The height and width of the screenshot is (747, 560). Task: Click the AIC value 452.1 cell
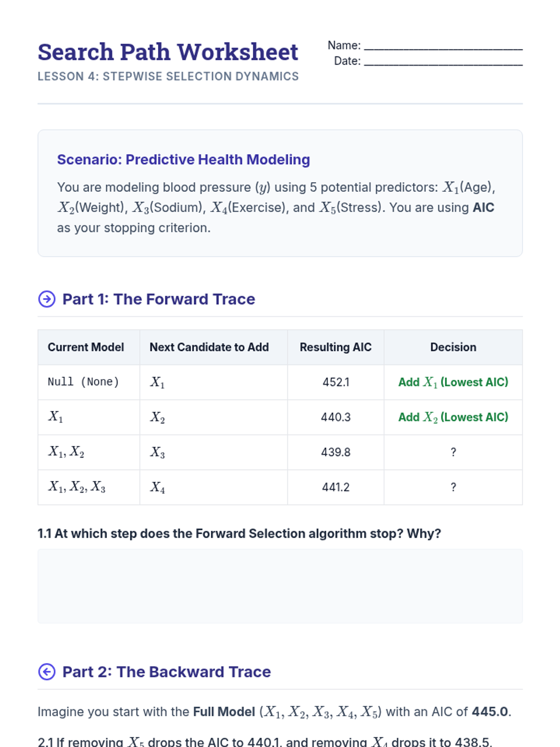coord(336,382)
